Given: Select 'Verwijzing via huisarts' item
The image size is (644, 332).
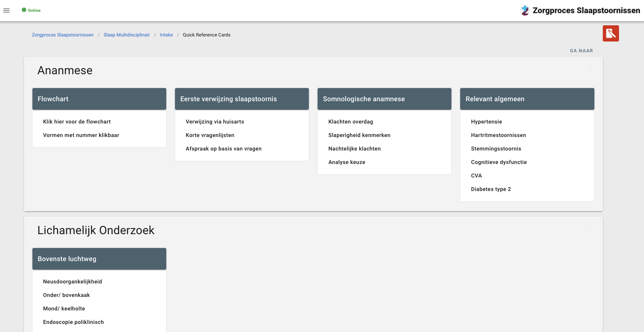Looking at the screenshot, I should [215, 121].
